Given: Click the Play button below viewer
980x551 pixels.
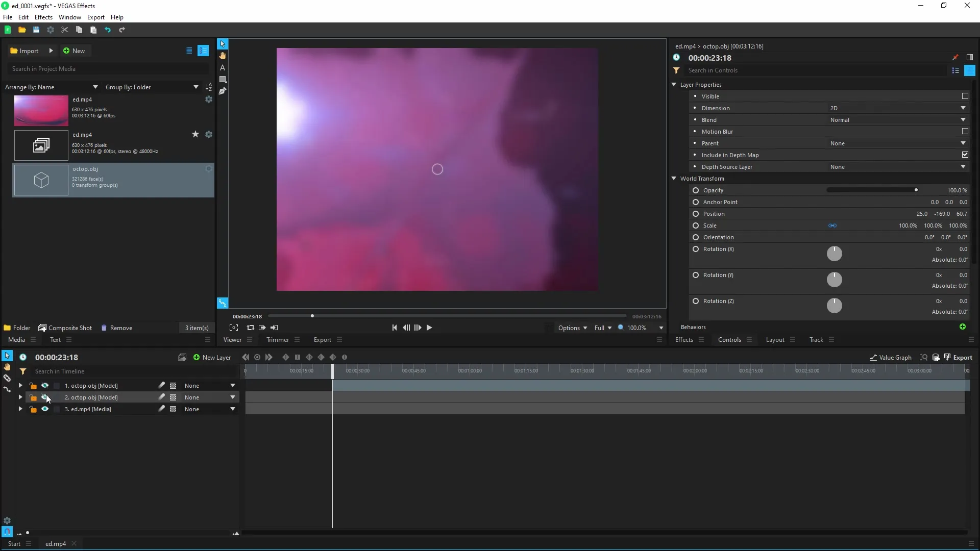Looking at the screenshot, I should [429, 328].
